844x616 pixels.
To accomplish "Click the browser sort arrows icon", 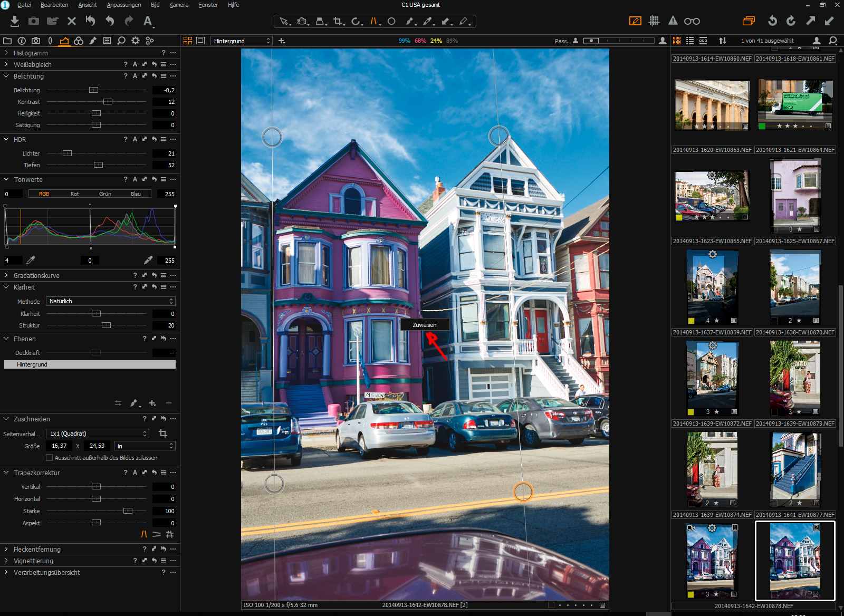I will coord(723,41).
